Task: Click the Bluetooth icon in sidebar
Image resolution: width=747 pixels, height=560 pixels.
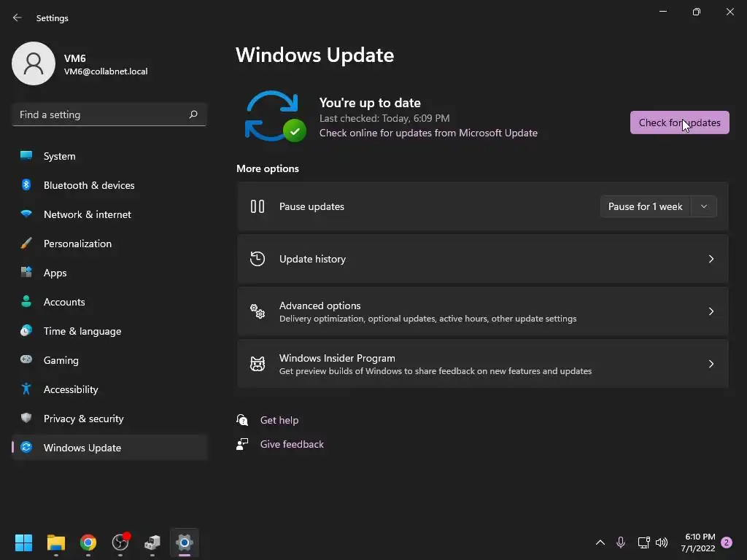Action: 26,184
